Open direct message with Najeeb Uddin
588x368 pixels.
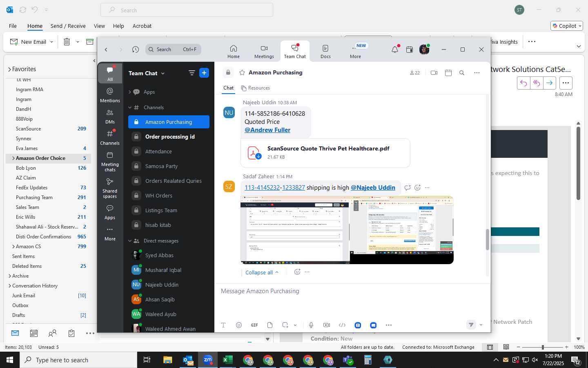pos(169,285)
